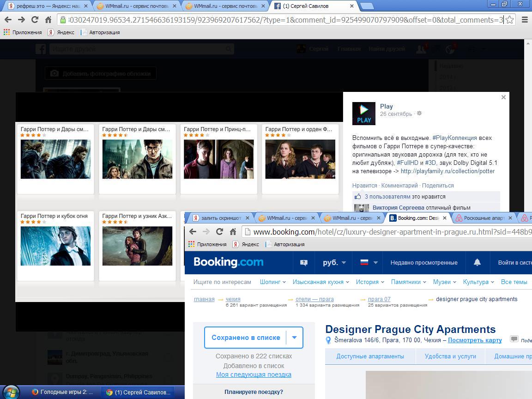Follow the playfamily.ru/collection/potter link

(x=447, y=171)
